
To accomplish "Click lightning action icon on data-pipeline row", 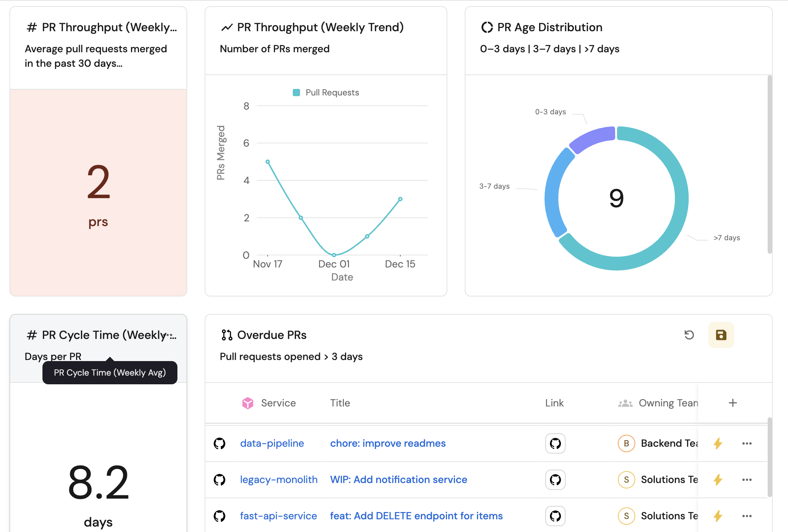I will point(718,443).
